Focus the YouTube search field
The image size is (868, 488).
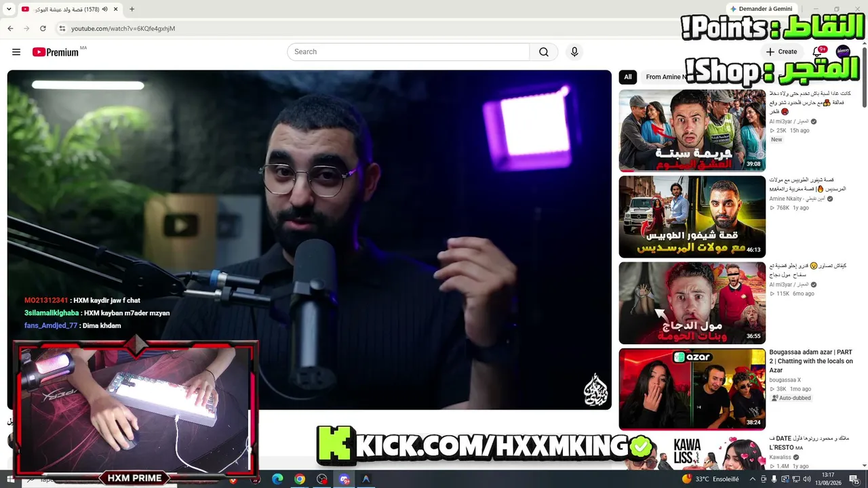(408, 52)
